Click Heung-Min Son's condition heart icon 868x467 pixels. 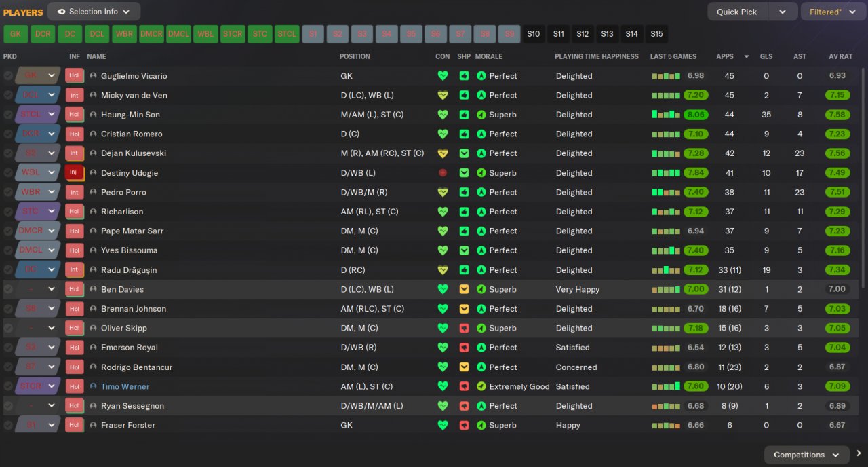(443, 115)
